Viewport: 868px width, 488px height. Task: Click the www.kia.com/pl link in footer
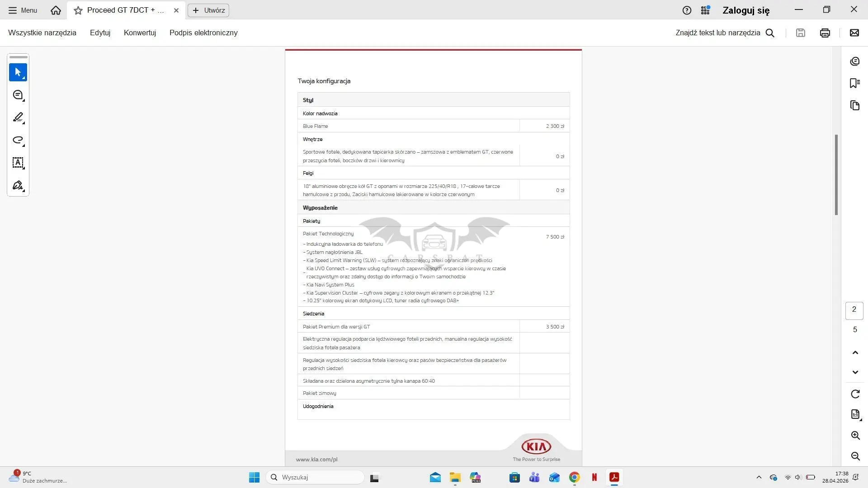316,460
